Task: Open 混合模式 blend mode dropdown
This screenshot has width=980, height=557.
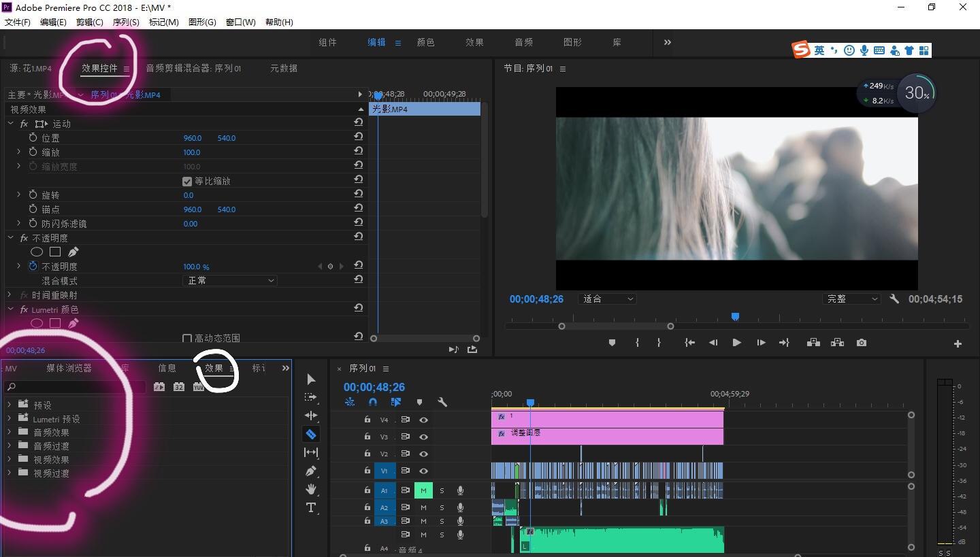Action: [x=229, y=280]
